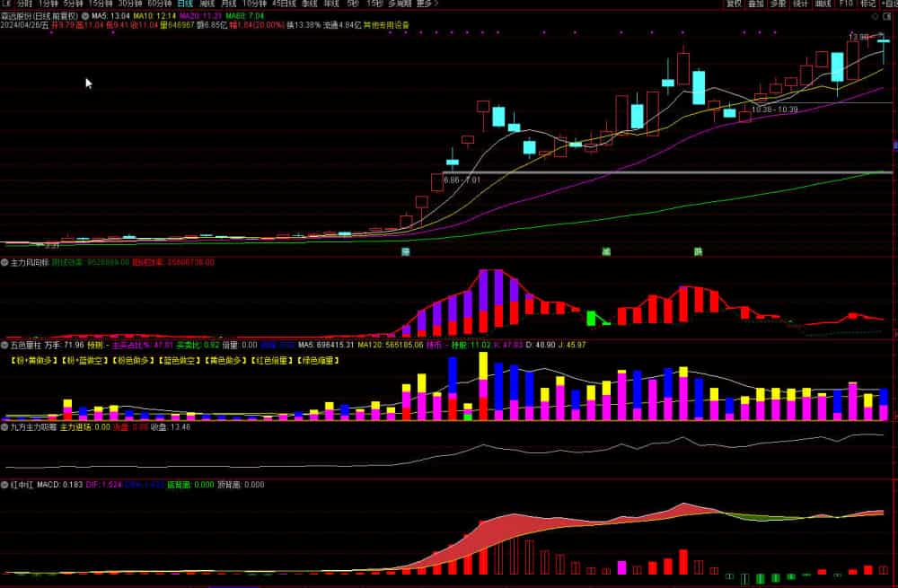This screenshot has height=588, width=898.
Task: Select the 15秒 period tab
Action: (x=374, y=4)
